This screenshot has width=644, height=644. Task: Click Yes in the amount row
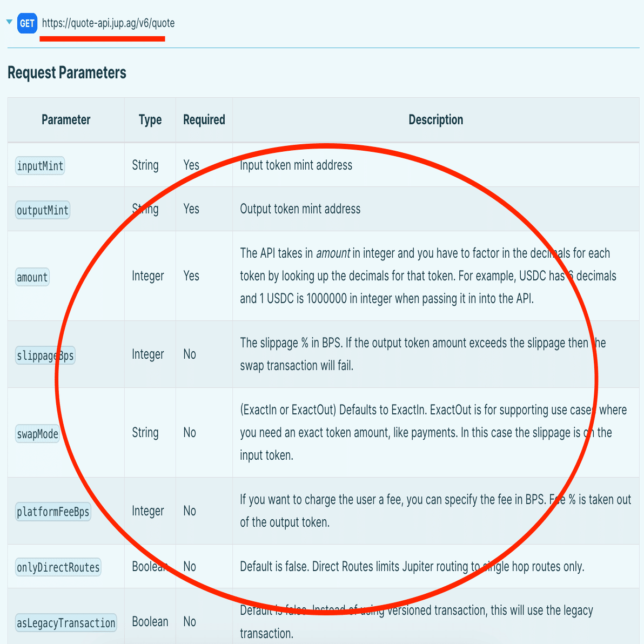click(x=191, y=276)
